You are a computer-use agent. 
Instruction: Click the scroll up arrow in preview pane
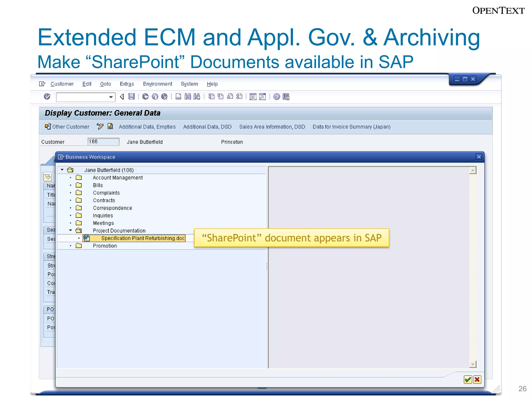473,170
